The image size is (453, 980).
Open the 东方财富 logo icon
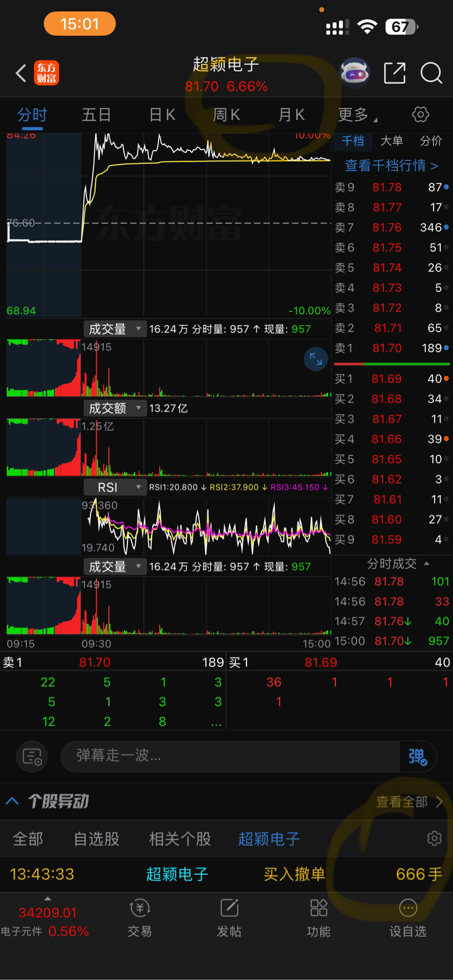click(46, 73)
